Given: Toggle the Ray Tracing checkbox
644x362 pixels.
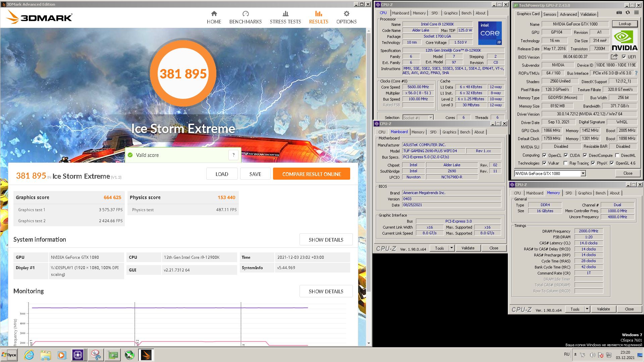Looking at the screenshot, I should pos(566,163).
